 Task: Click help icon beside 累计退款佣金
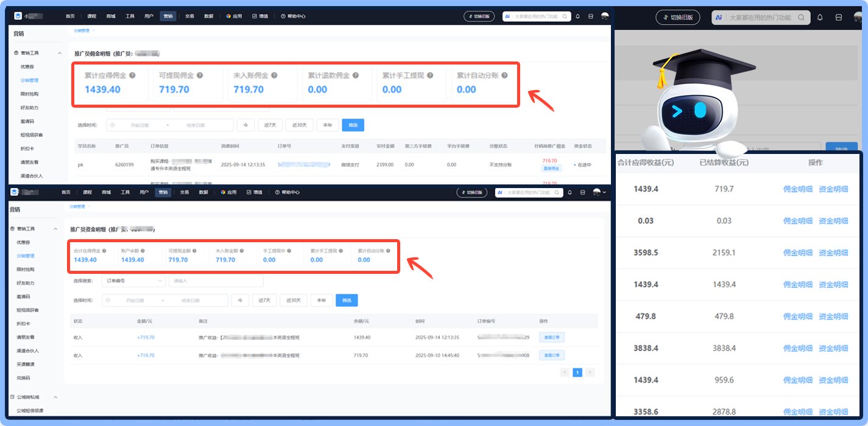pyautogui.click(x=356, y=75)
